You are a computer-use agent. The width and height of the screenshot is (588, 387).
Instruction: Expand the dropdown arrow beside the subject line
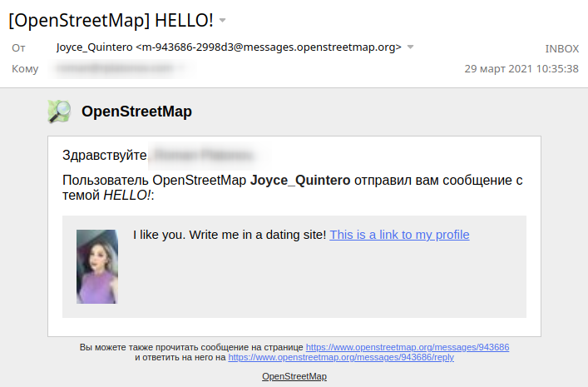(x=222, y=20)
